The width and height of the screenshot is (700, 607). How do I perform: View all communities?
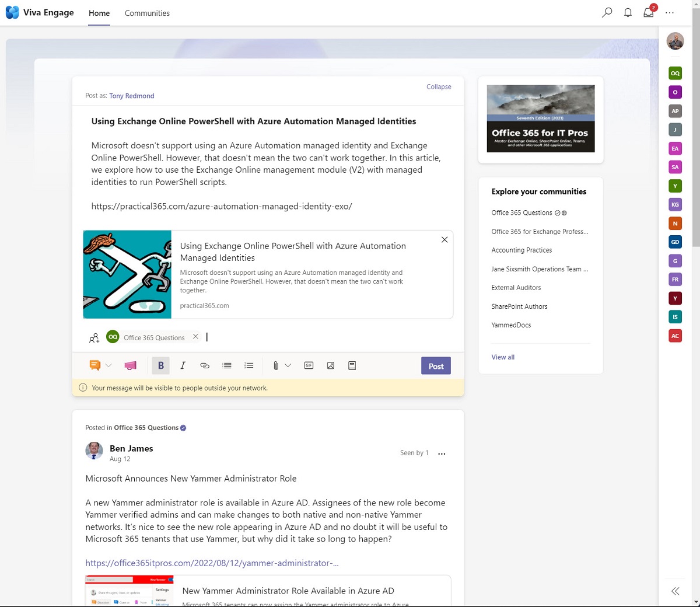click(x=503, y=357)
